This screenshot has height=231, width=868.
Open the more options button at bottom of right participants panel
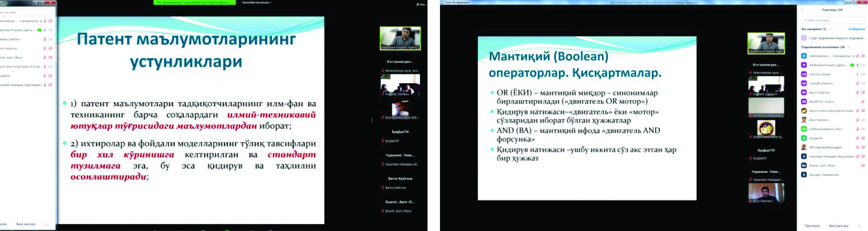click(859, 226)
